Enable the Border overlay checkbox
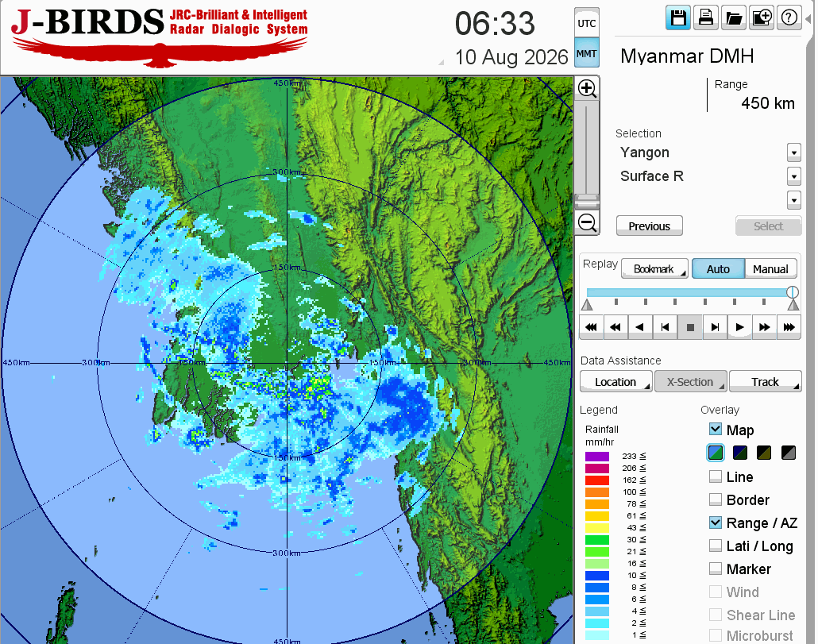 (716, 499)
